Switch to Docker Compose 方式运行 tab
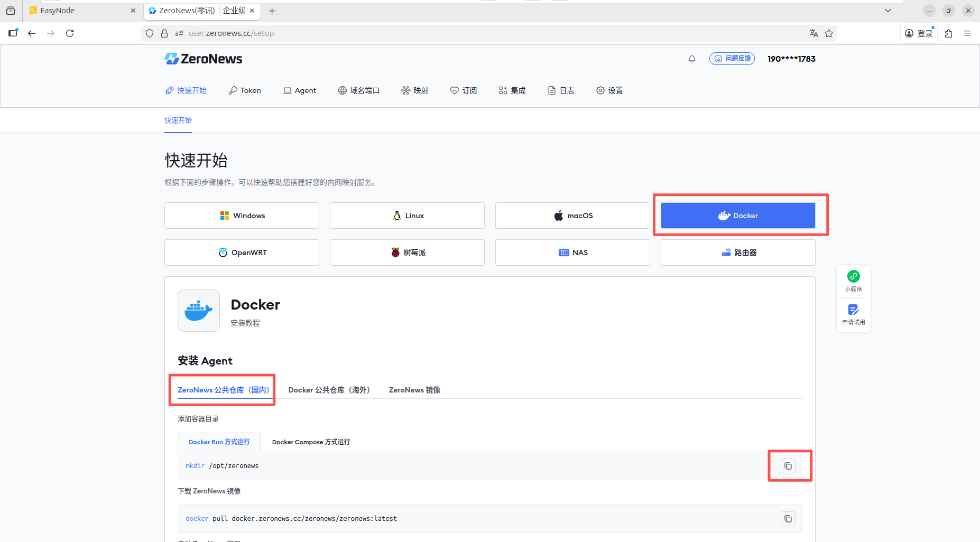980x542 pixels. tap(311, 442)
